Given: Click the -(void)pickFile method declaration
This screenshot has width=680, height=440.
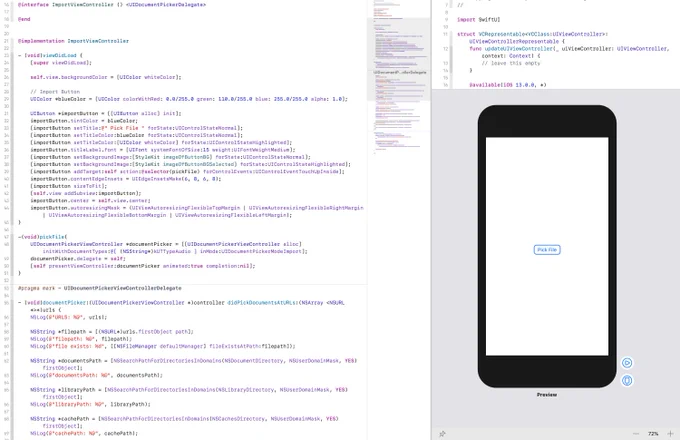Looking at the screenshot, I should pyautogui.click(x=42, y=237).
